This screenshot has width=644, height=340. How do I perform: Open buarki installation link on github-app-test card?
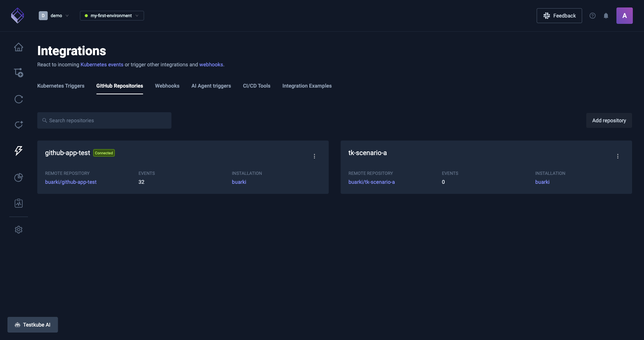coord(239,182)
